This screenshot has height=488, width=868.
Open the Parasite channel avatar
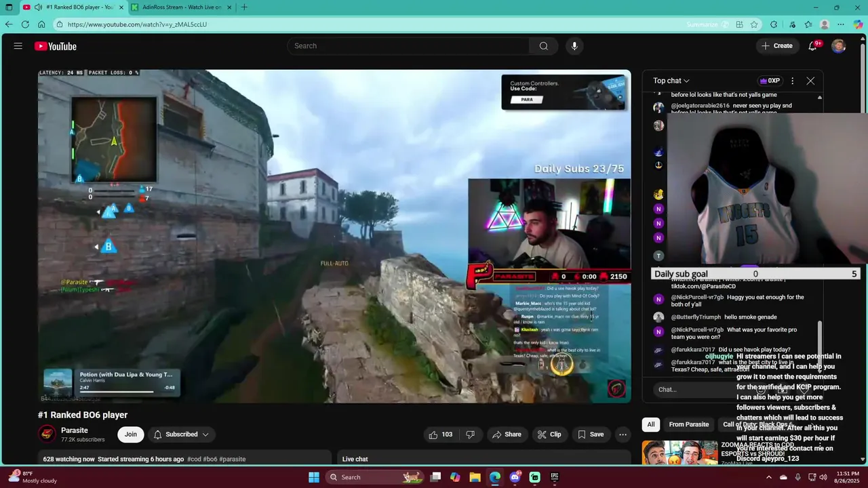click(x=47, y=434)
